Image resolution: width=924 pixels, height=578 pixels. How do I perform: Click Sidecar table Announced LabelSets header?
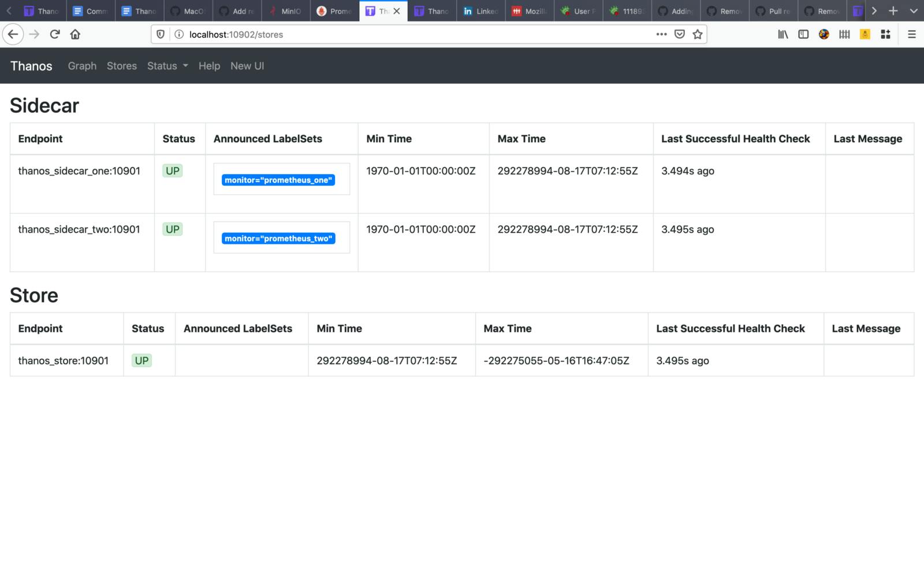tap(268, 139)
